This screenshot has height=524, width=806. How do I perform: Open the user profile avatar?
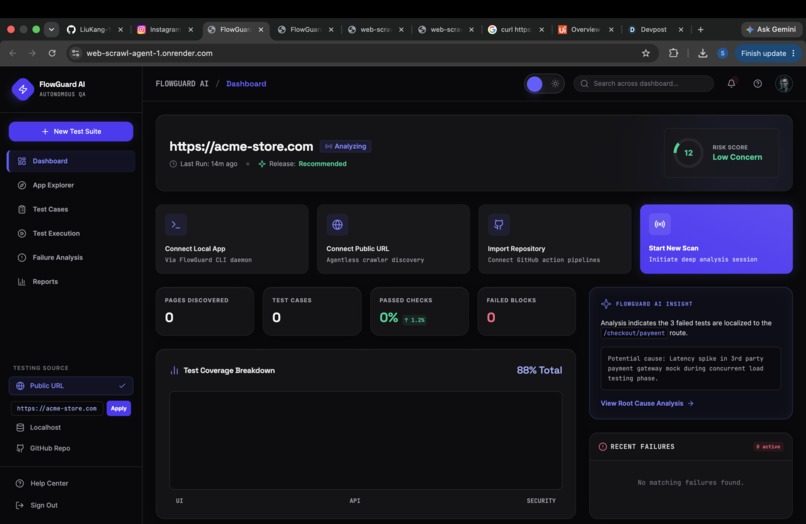coord(784,84)
